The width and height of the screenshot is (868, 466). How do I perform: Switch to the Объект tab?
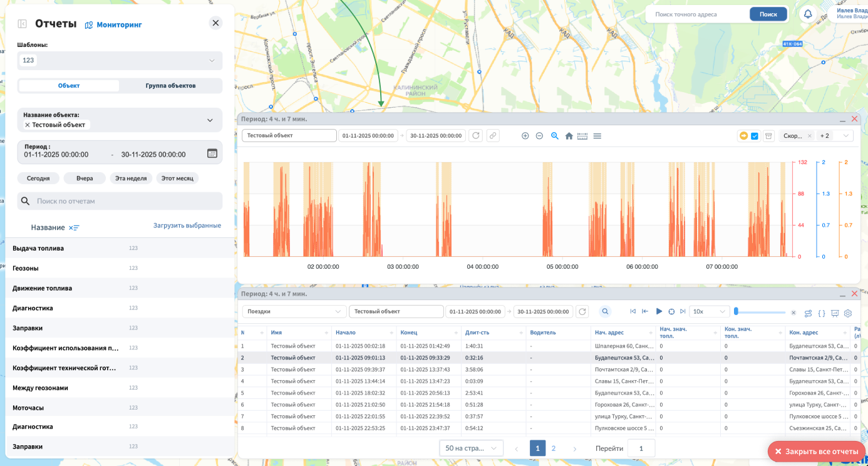69,86
